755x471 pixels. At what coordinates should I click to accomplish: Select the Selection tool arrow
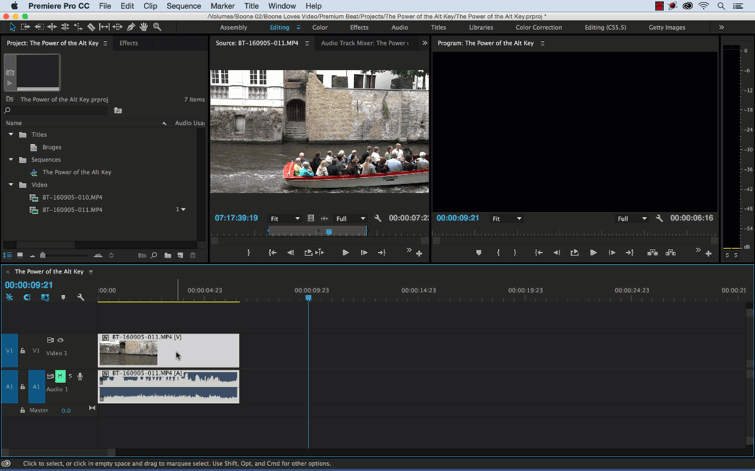pyautogui.click(x=13, y=27)
